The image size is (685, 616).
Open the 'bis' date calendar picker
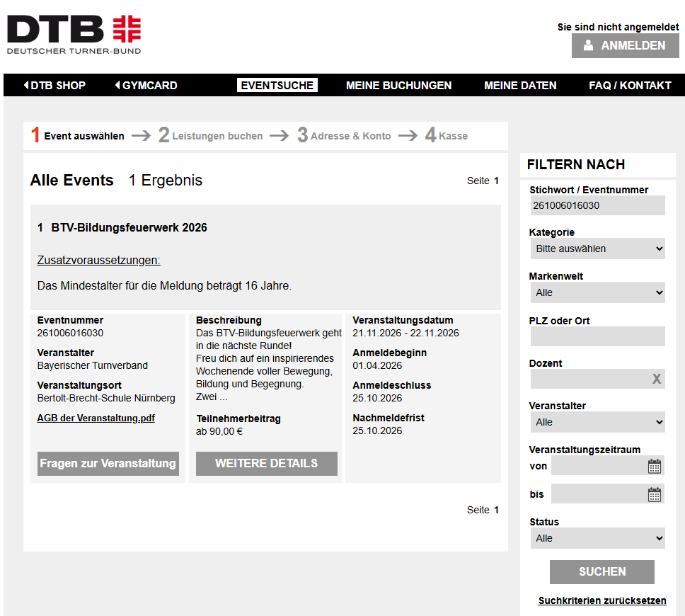pos(655,494)
